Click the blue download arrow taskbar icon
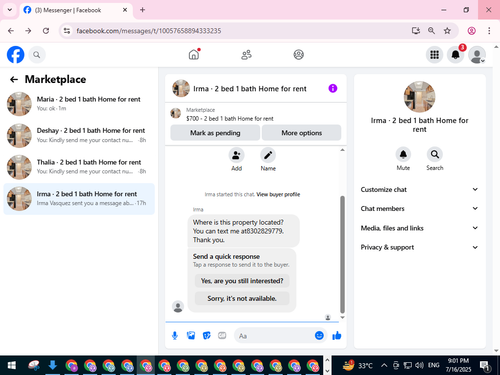The image size is (500, 375). (52, 365)
